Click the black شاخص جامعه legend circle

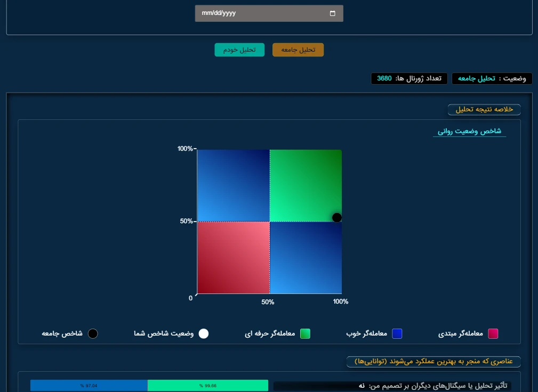click(93, 333)
